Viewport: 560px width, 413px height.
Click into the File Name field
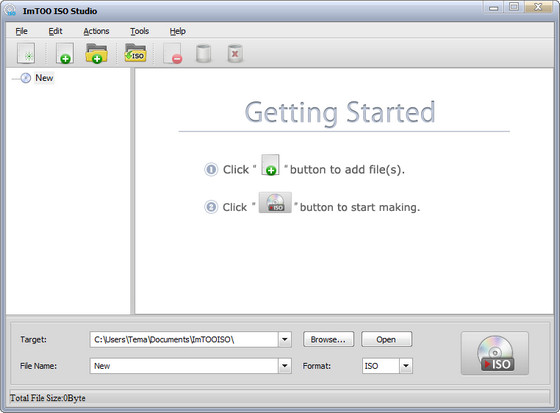pyautogui.click(x=184, y=366)
